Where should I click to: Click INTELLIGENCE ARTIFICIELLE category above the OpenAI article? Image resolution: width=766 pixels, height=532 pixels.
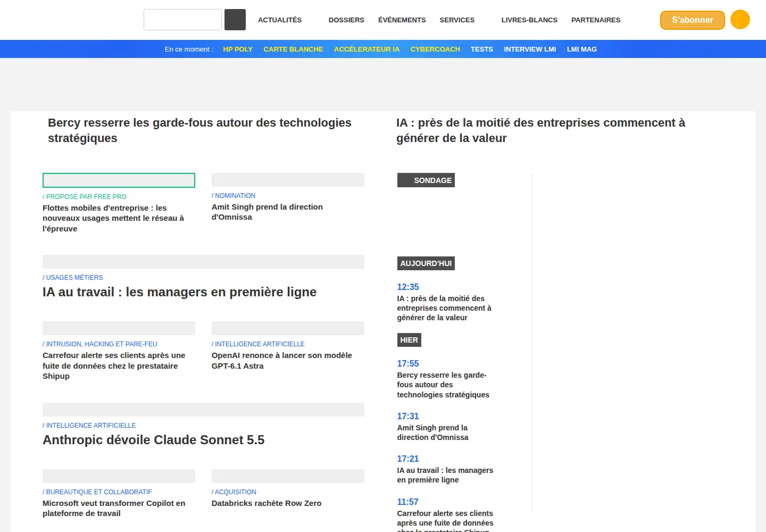pos(258,344)
